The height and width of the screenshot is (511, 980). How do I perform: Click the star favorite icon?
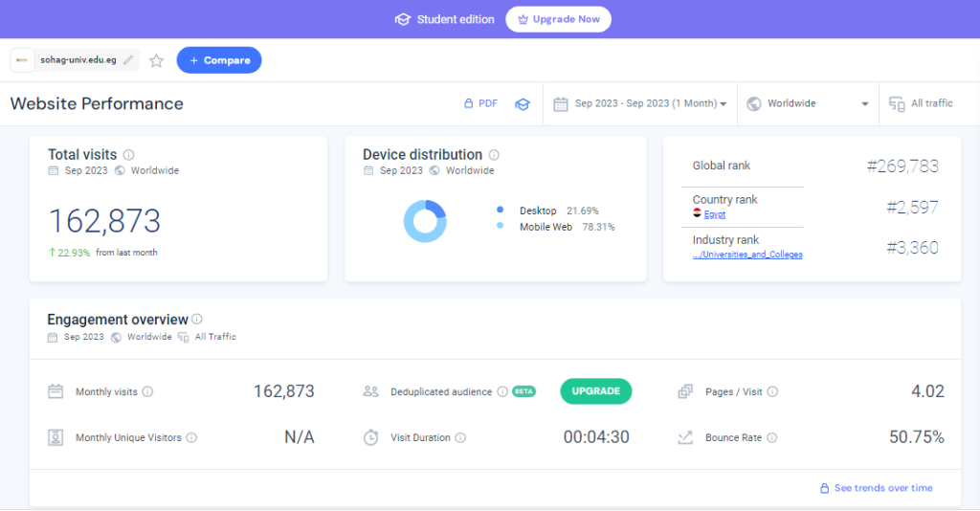tap(157, 60)
